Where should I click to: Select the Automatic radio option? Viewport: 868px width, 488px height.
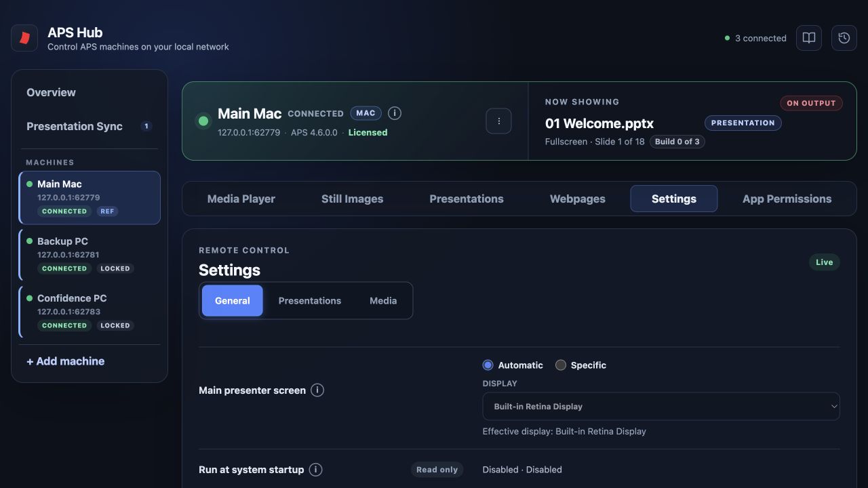[x=513, y=365]
